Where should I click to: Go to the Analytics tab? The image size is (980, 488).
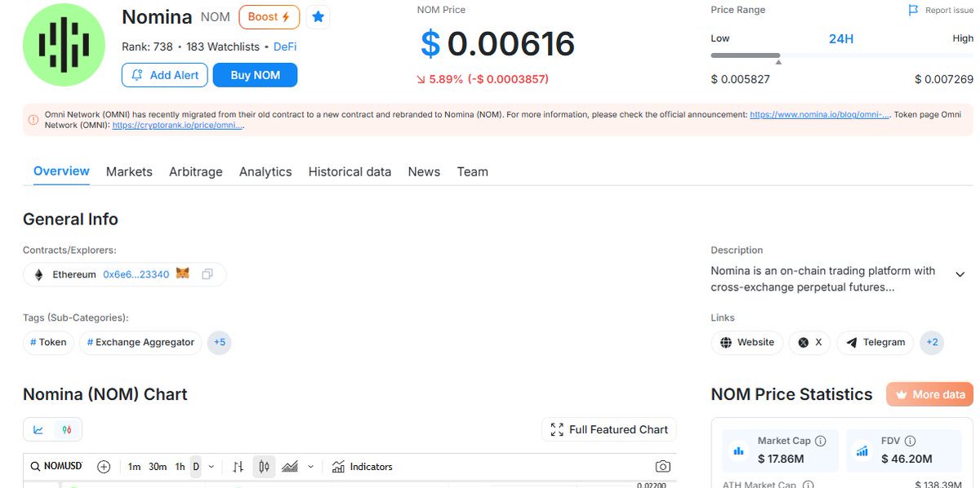tap(265, 172)
